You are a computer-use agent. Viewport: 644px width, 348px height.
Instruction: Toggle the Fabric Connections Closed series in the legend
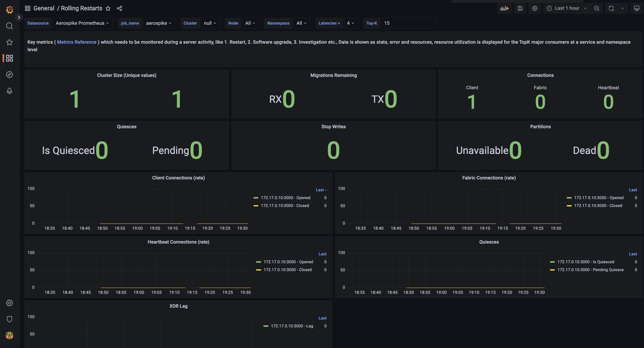(x=598, y=205)
